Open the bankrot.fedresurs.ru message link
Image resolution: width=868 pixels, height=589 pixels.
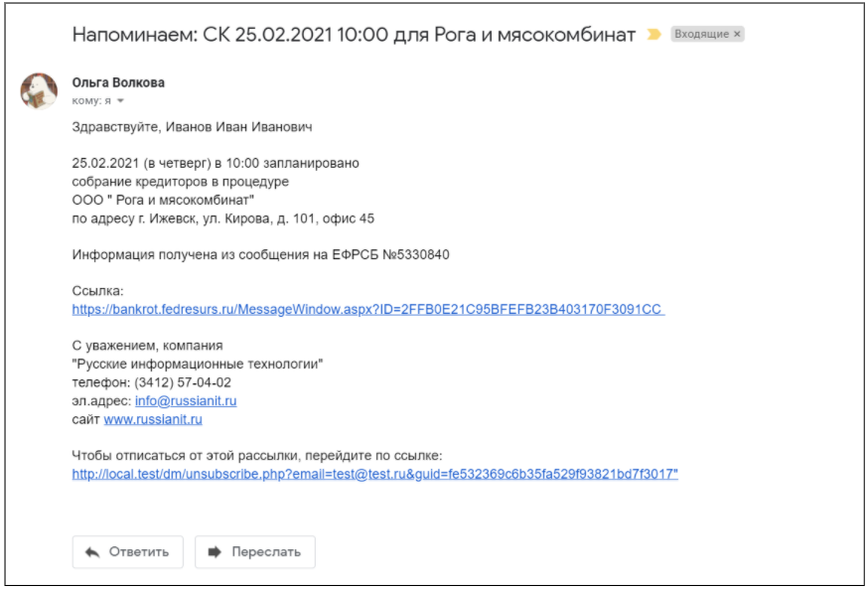pos(367,309)
